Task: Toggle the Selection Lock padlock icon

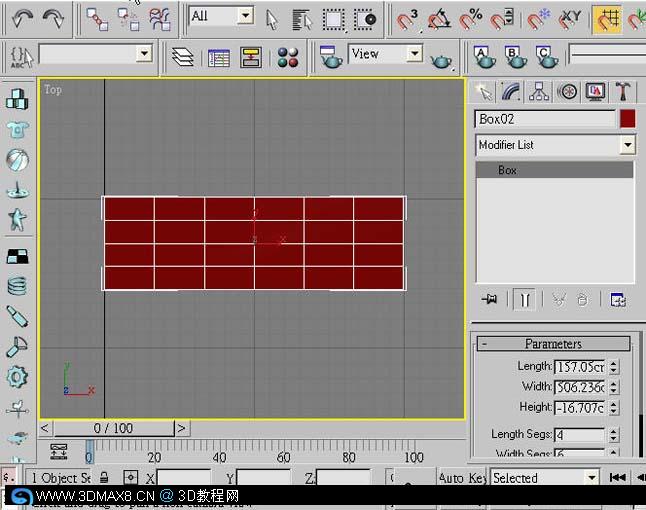Action: [104, 477]
